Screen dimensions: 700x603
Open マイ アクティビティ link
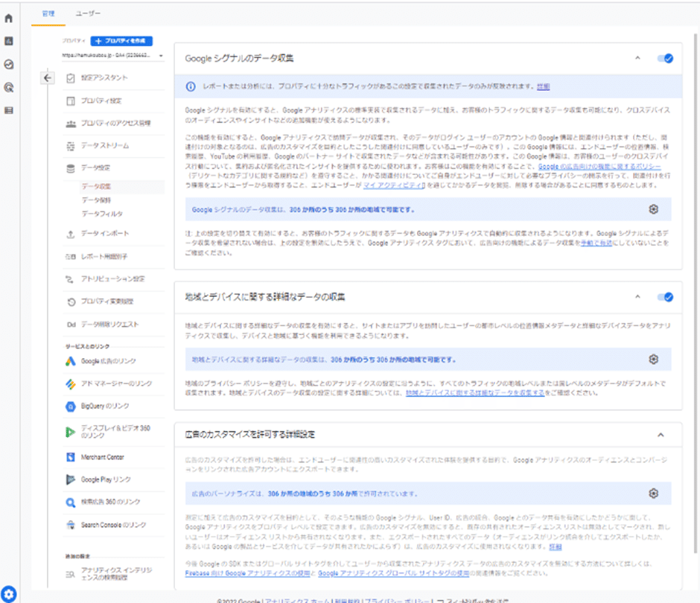[x=394, y=185]
